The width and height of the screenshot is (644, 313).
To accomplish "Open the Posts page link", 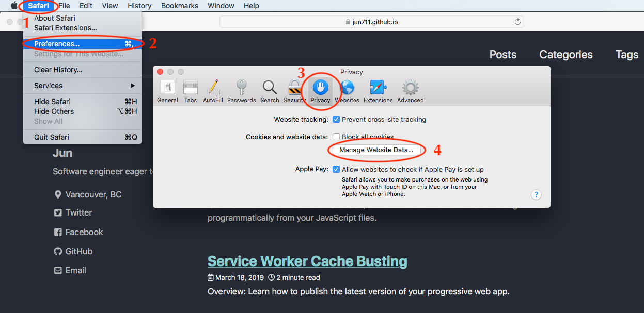I will tap(503, 55).
